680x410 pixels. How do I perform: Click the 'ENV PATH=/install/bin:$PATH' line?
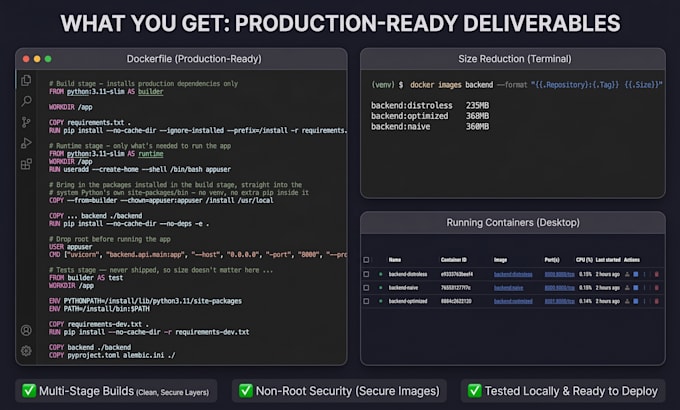[99, 309]
